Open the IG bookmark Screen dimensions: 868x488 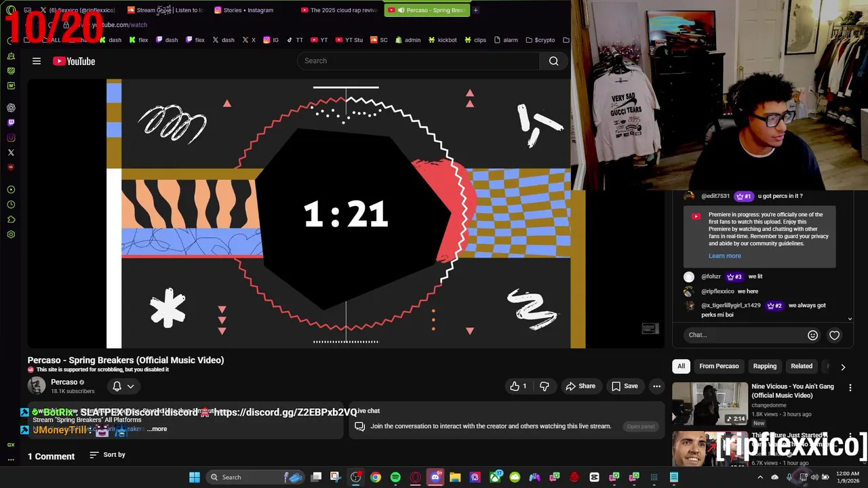[x=271, y=40]
